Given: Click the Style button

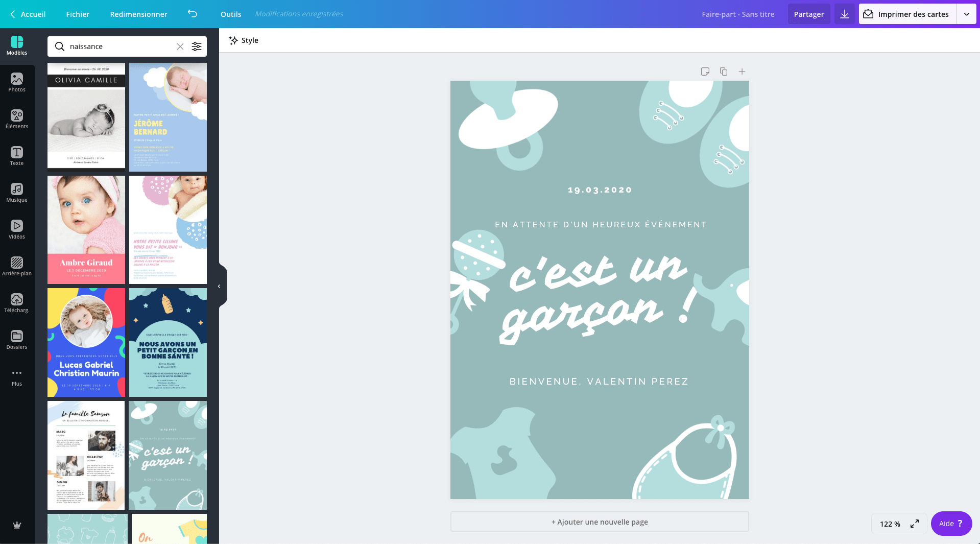Looking at the screenshot, I should pos(244,40).
